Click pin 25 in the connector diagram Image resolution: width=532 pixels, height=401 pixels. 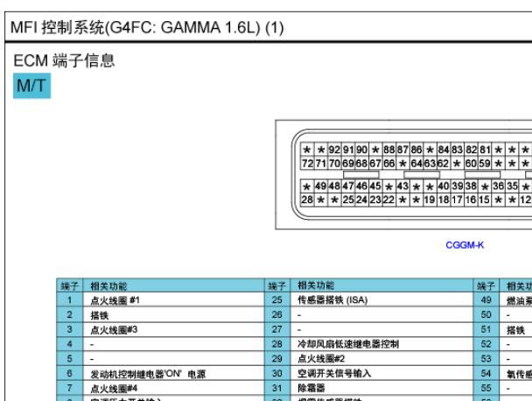[348, 200]
